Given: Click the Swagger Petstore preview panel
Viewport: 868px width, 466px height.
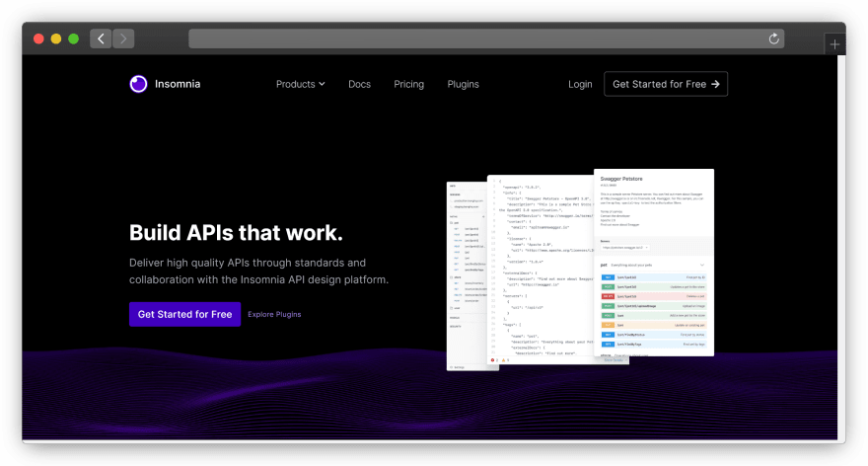Looking at the screenshot, I should [654, 262].
